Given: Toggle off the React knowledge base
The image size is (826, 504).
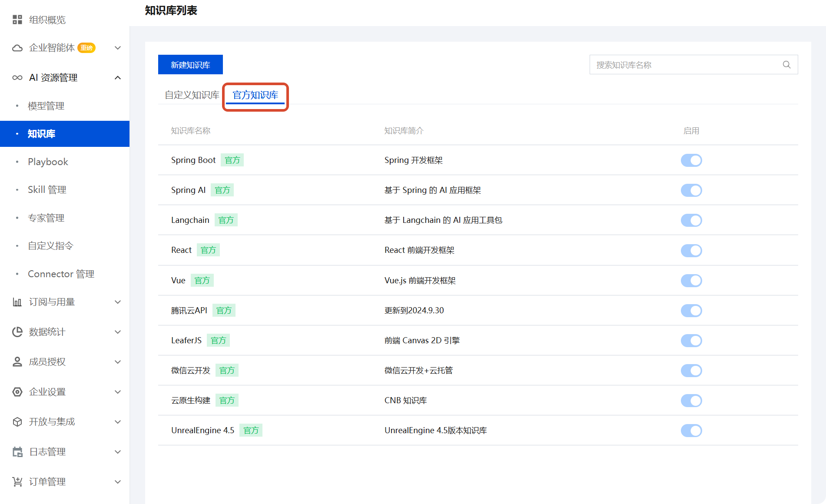Looking at the screenshot, I should click(691, 250).
